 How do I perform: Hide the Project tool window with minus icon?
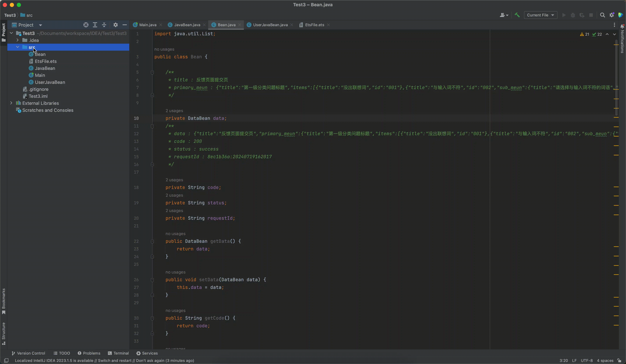[x=125, y=25]
